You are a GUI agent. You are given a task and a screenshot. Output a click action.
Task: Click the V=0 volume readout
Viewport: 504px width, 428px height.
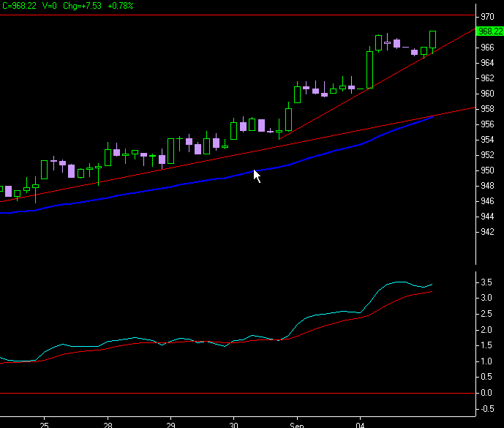point(49,6)
